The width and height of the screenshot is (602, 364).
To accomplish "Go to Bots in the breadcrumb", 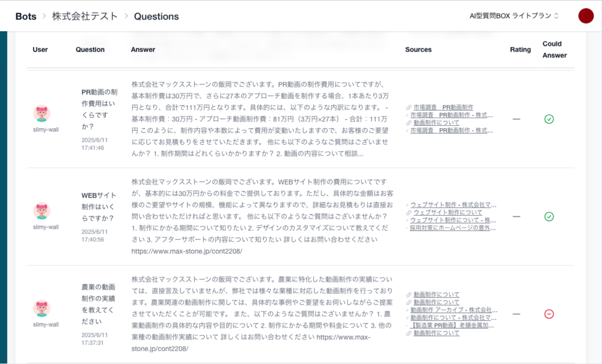I will point(26,16).
